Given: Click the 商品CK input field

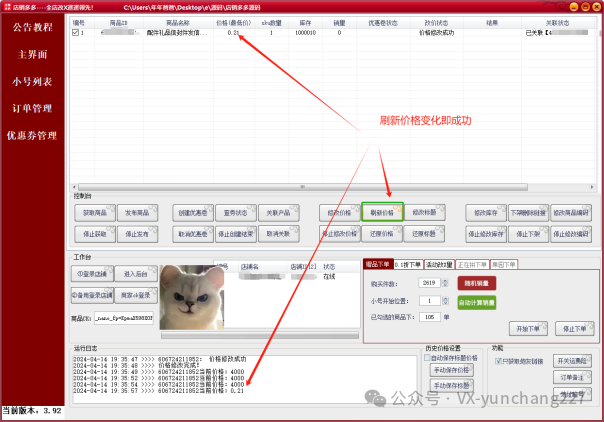Looking at the screenshot, I should [124, 318].
